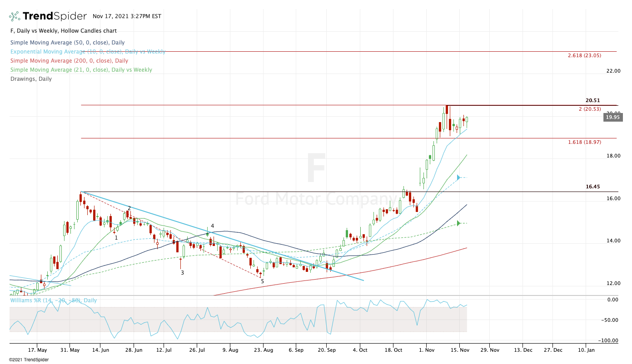Click wave label 3 on the chart
Image resolution: width=632 pixels, height=364 pixels.
click(x=182, y=273)
